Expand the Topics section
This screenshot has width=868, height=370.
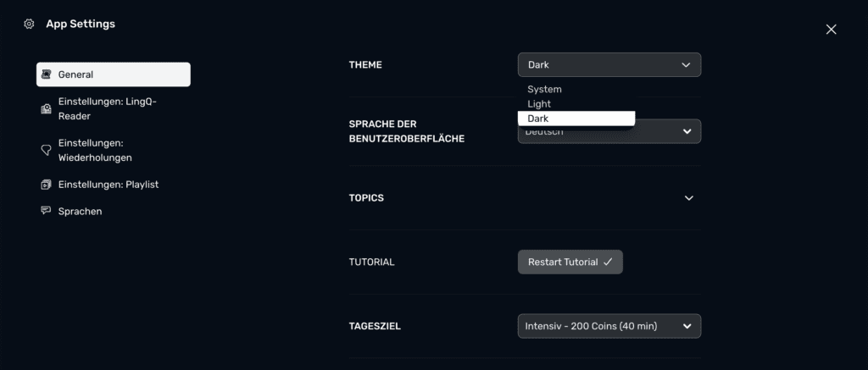coord(688,198)
